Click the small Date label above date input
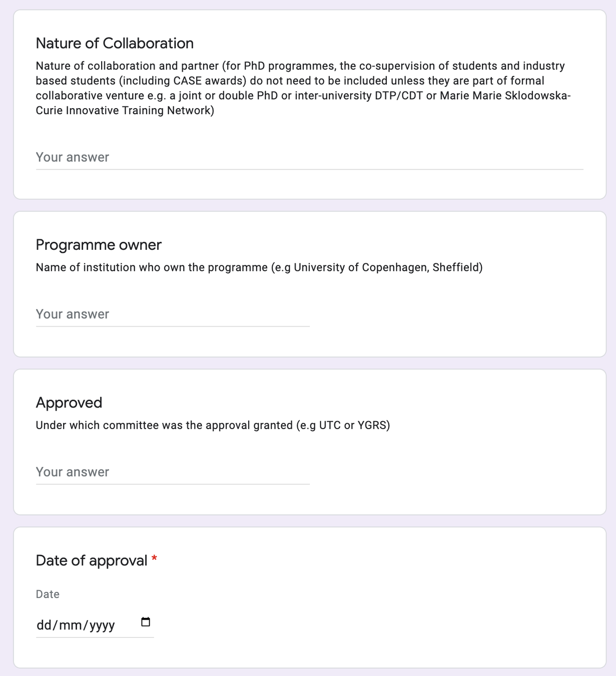 click(48, 594)
